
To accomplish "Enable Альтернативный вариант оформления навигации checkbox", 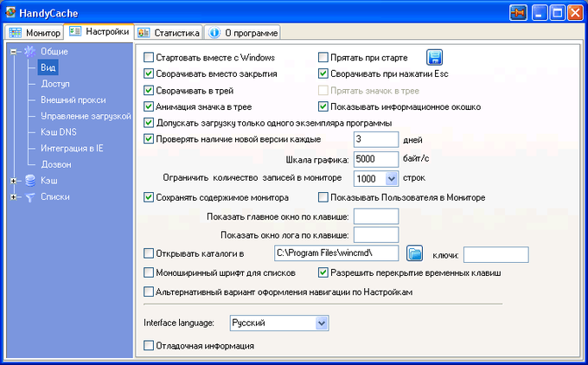I will click(x=149, y=291).
